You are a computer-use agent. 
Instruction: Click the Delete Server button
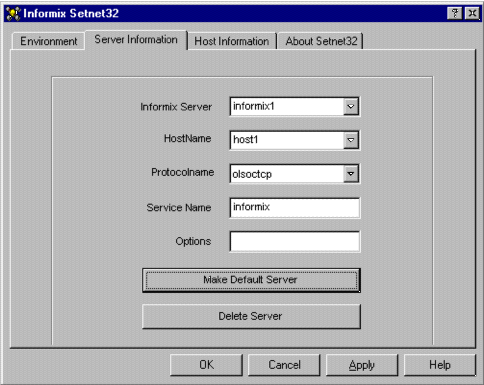pyautogui.click(x=251, y=316)
